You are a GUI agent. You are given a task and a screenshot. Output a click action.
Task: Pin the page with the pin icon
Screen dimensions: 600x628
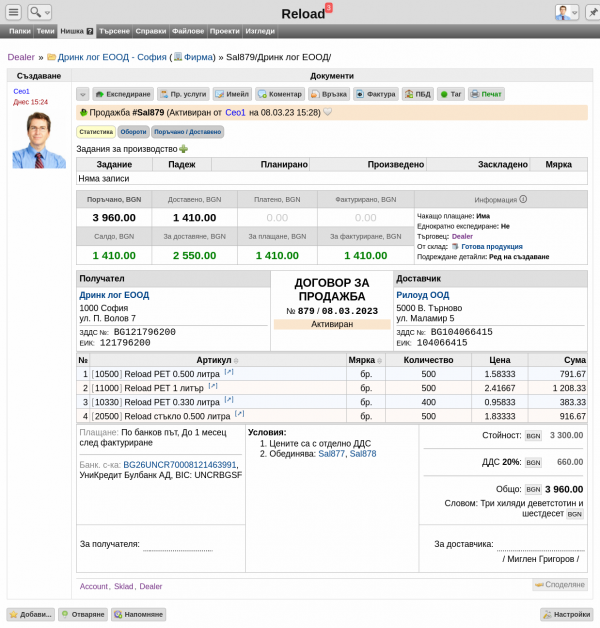click(x=592, y=12)
